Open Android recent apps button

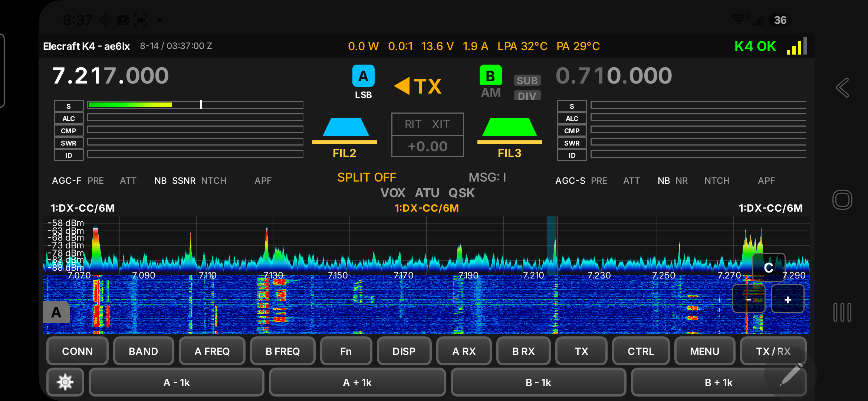842,312
